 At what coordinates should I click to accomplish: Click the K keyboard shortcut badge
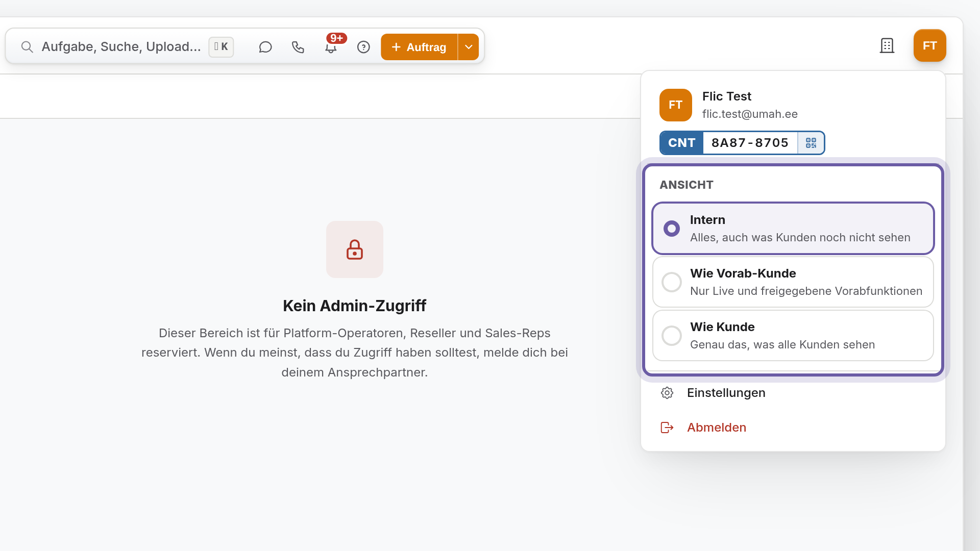click(x=221, y=47)
